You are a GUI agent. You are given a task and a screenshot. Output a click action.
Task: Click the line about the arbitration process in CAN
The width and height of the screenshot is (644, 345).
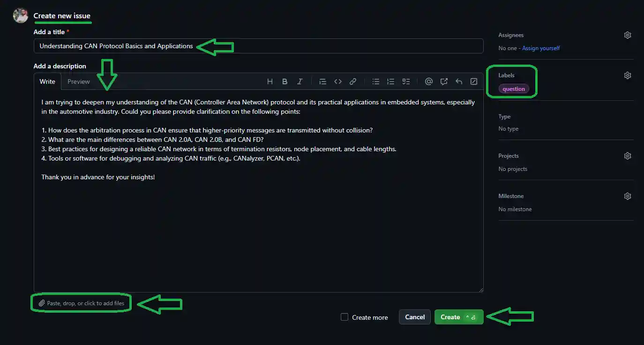207,130
